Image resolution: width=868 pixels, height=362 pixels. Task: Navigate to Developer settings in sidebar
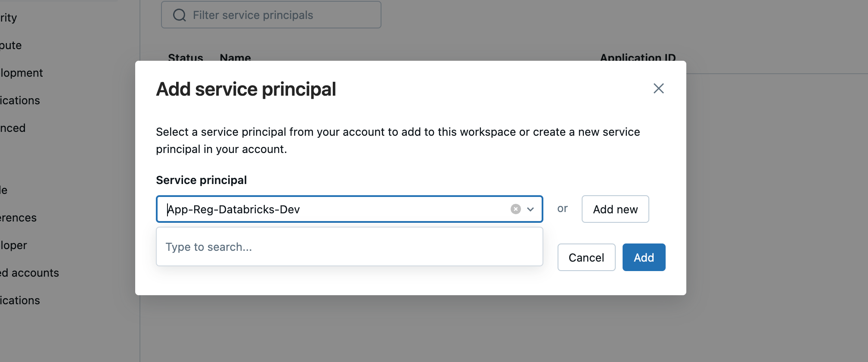coord(14,245)
